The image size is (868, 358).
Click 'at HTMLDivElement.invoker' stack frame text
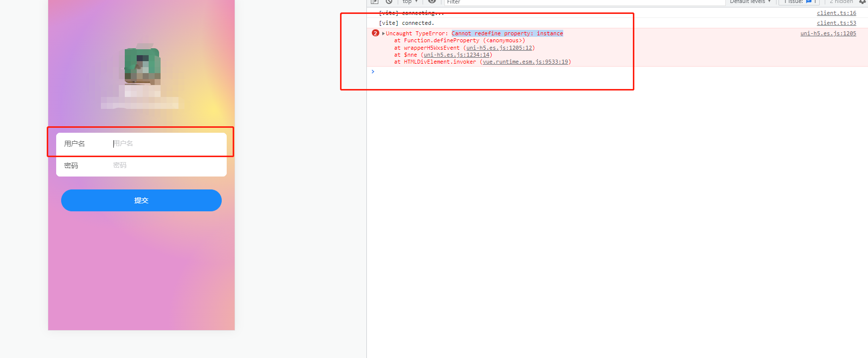[x=435, y=62]
